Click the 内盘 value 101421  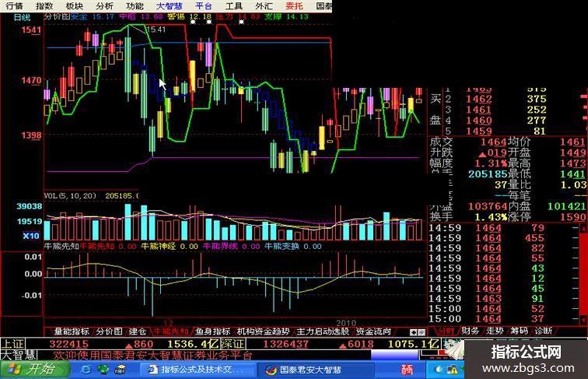tap(567, 207)
